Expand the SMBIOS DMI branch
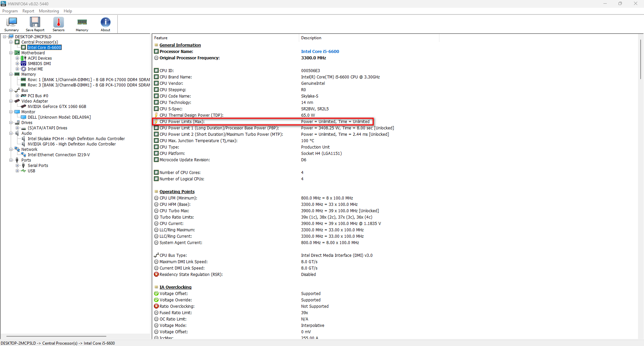This screenshot has width=644, height=346. tap(17, 63)
